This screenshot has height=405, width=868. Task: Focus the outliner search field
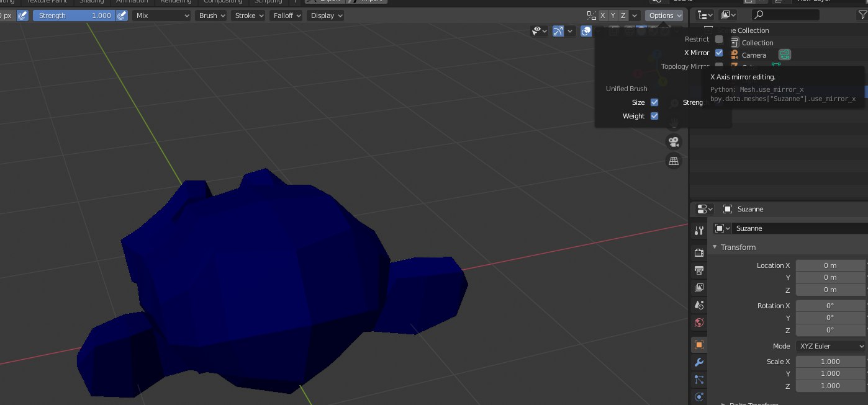(785, 15)
